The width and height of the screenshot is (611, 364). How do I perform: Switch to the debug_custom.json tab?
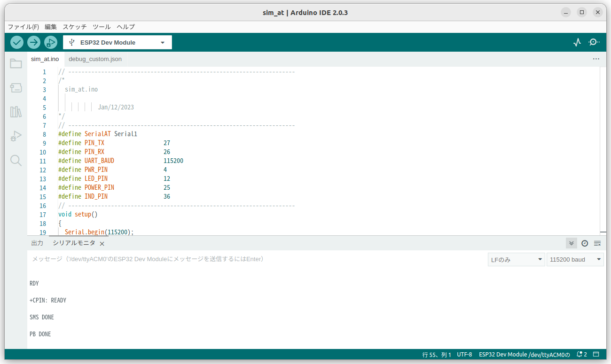95,59
